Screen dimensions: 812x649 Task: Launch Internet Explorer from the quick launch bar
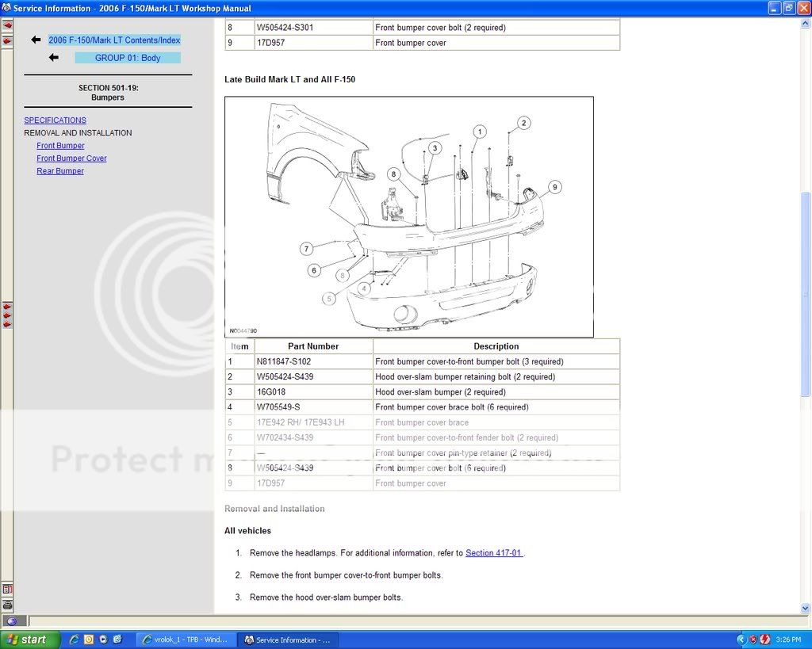point(74,639)
